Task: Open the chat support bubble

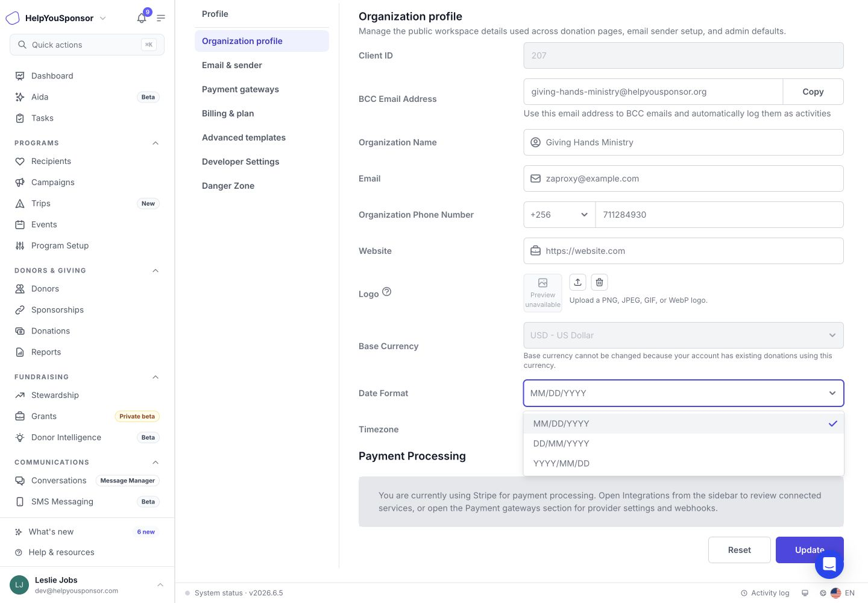Action: point(829,564)
